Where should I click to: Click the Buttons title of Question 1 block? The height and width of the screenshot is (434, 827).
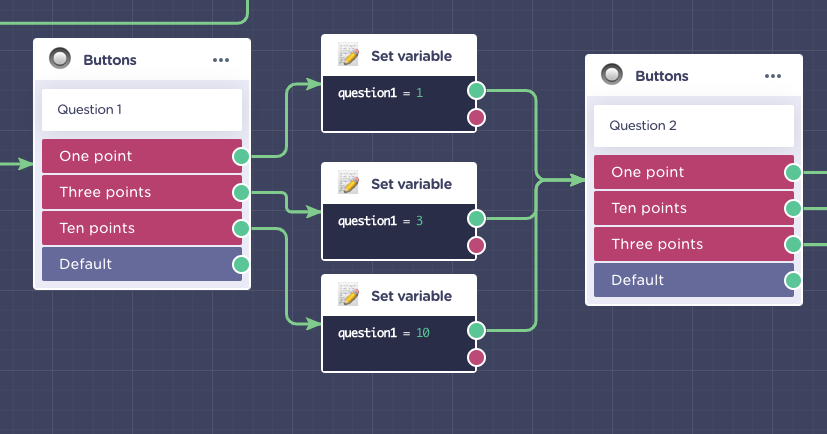(x=110, y=60)
